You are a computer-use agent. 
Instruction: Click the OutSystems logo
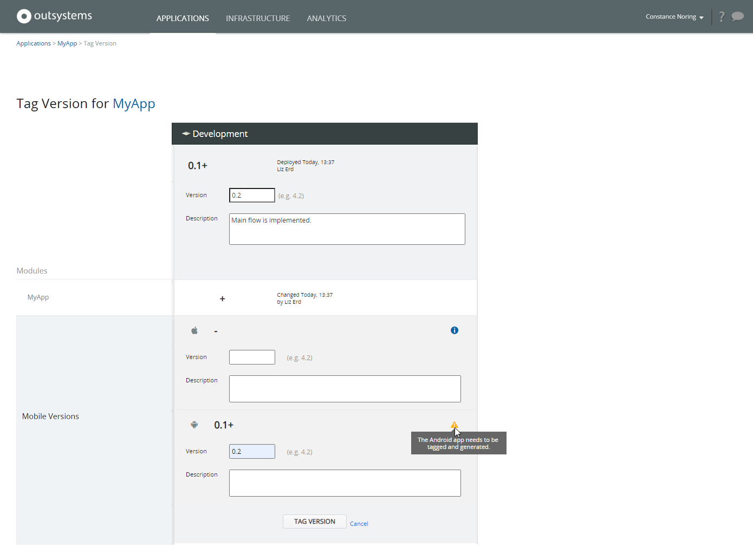55,16
